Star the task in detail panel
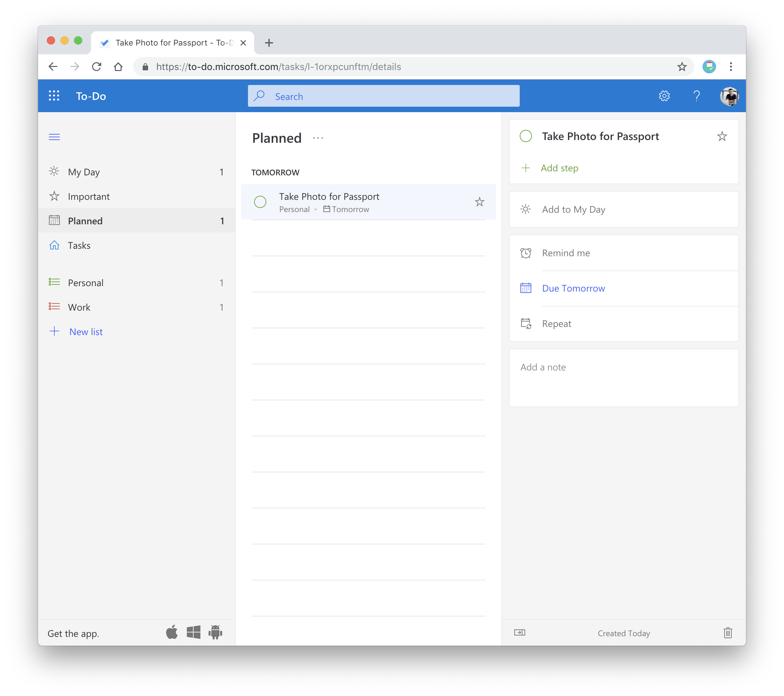 click(x=722, y=136)
